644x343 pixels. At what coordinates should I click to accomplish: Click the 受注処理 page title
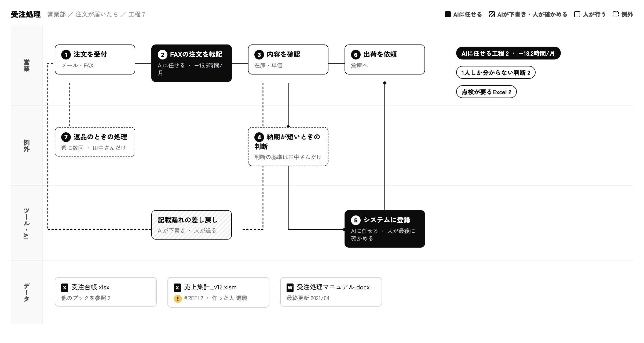26,14
